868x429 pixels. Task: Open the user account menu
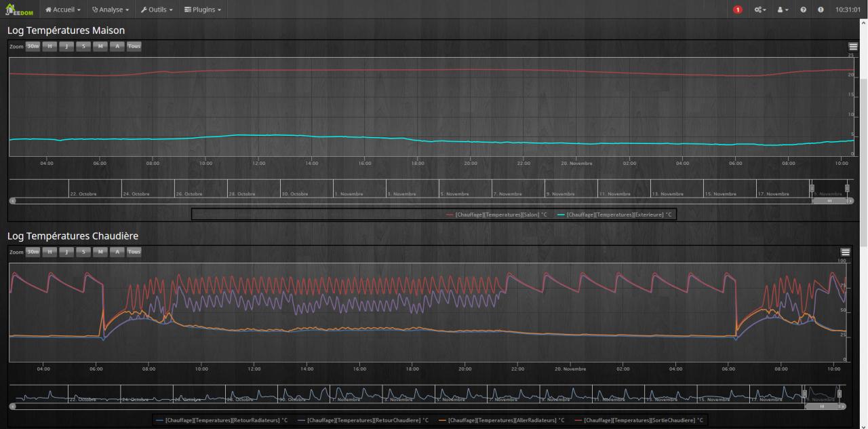(783, 10)
